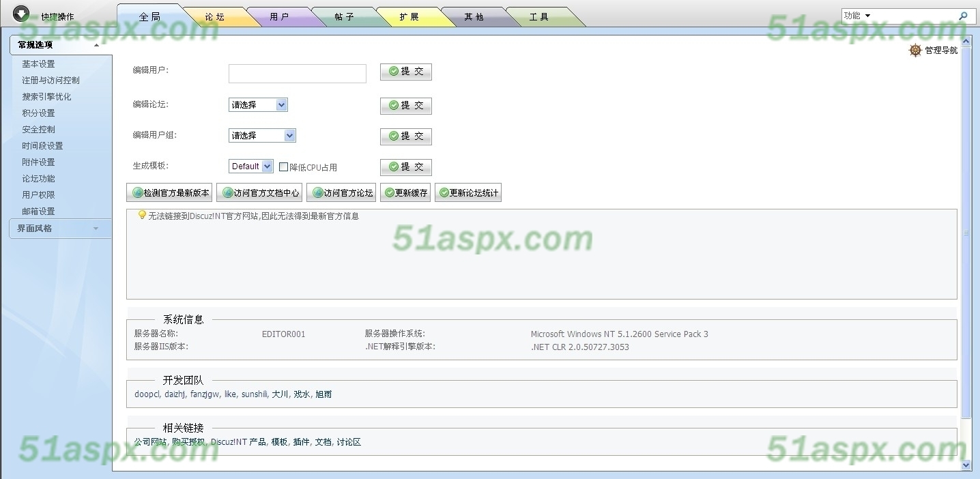Click the .NET CLR 2.0.50727.3053 text
This screenshot has height=479, width=980.
click(580, 347)
